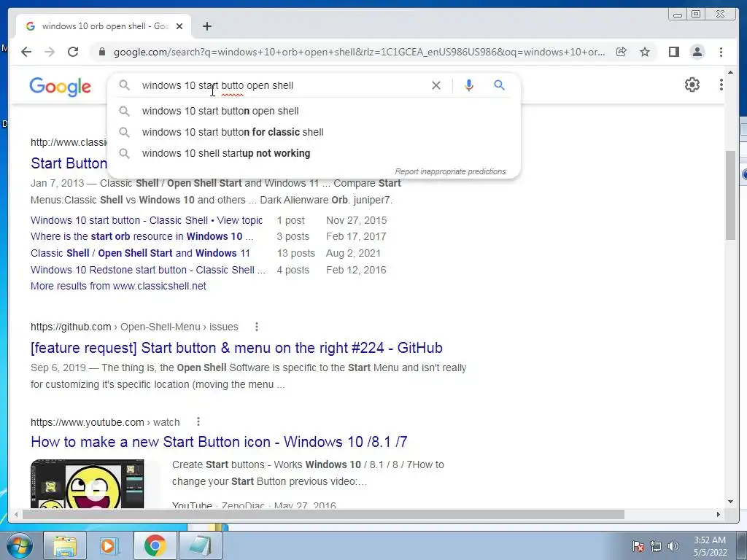
Task: Click the horizontal scrollbar at page bottom
Action: click(323, 515)
